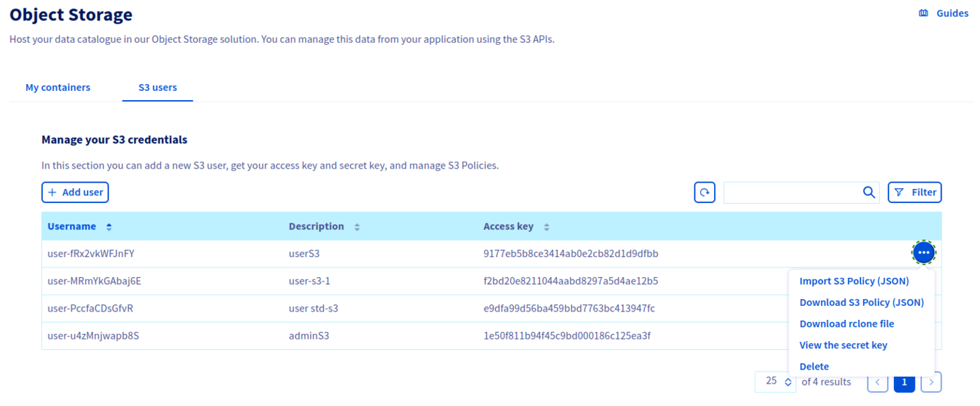The width and height of the screenshot is (980, 406).
Task: Sort the table by Description
Action: (356, 226)
